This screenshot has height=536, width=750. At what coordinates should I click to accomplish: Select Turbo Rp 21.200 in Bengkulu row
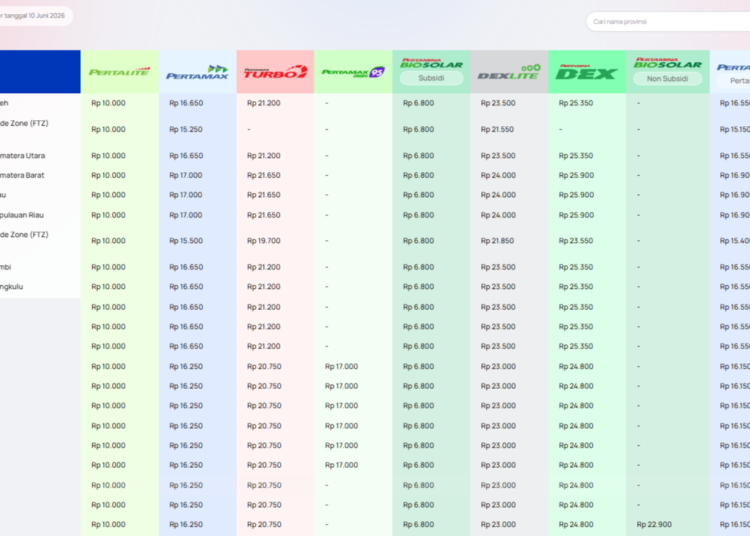pos(264,286)
